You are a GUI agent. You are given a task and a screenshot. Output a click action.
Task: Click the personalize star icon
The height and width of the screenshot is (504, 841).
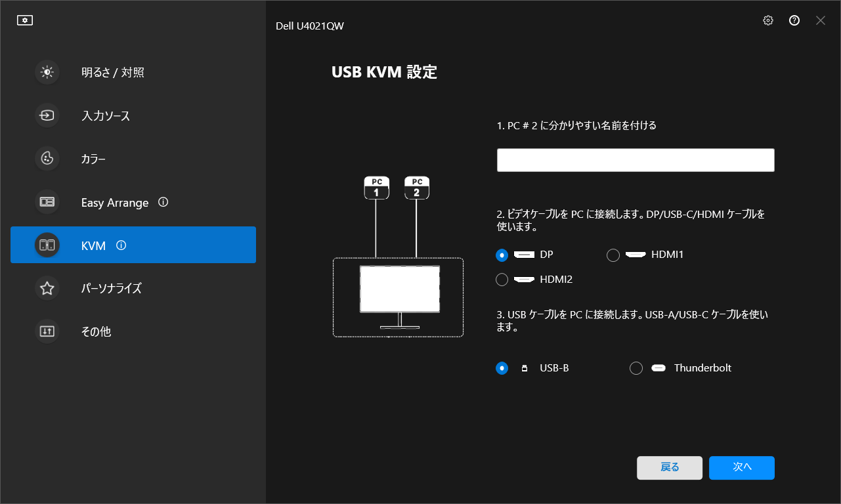[47, 288]
